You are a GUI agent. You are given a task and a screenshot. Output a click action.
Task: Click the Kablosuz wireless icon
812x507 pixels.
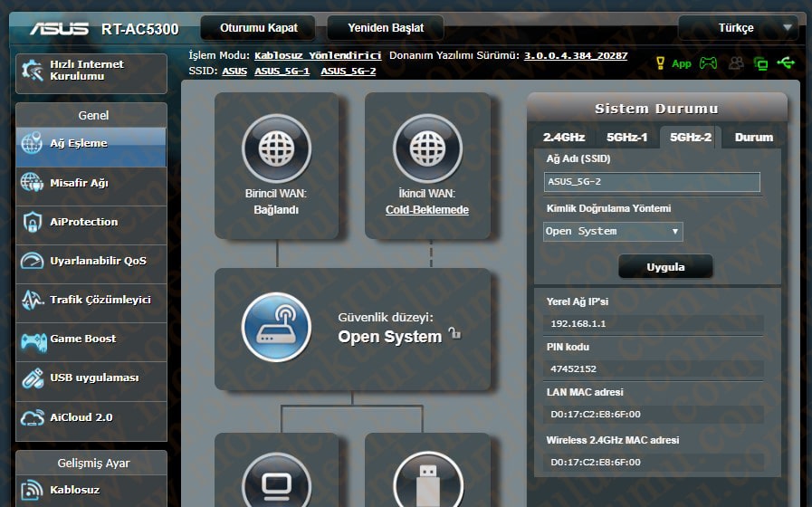32,490
